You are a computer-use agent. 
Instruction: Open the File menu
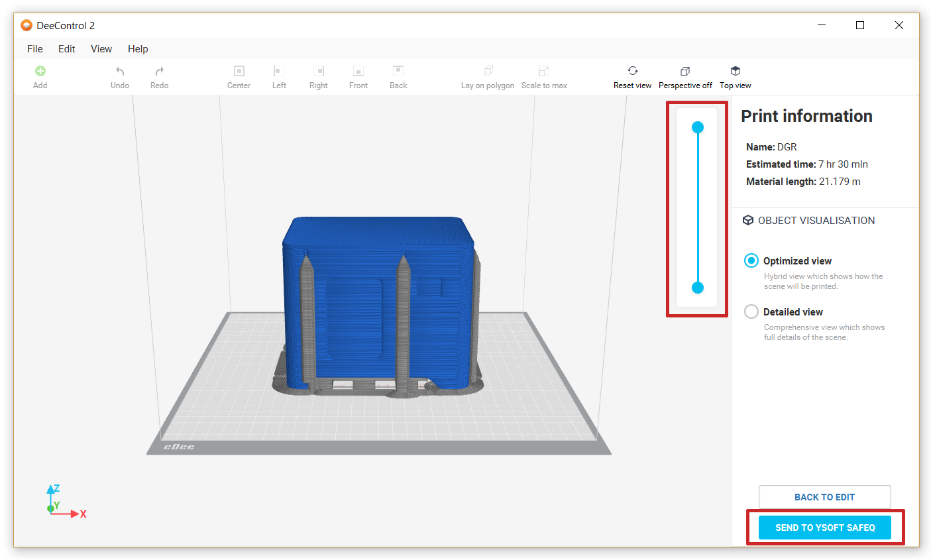[35, 49]
